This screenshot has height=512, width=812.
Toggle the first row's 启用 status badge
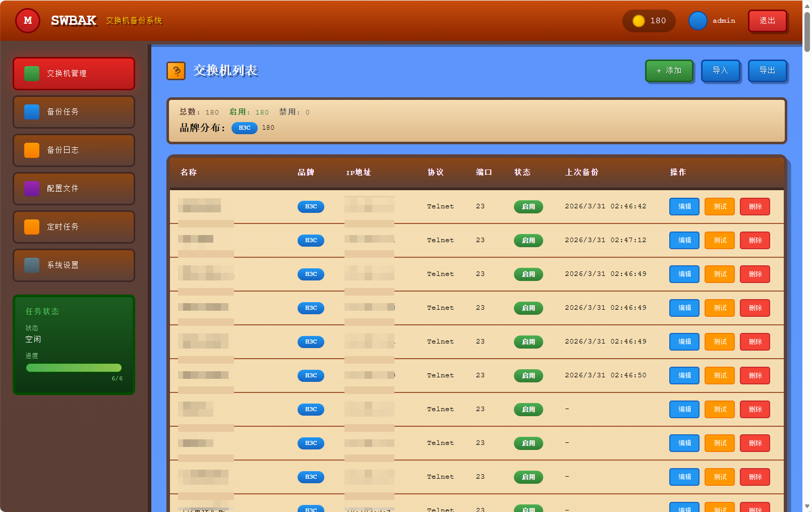pyautogui.click(x=528, y=206)
